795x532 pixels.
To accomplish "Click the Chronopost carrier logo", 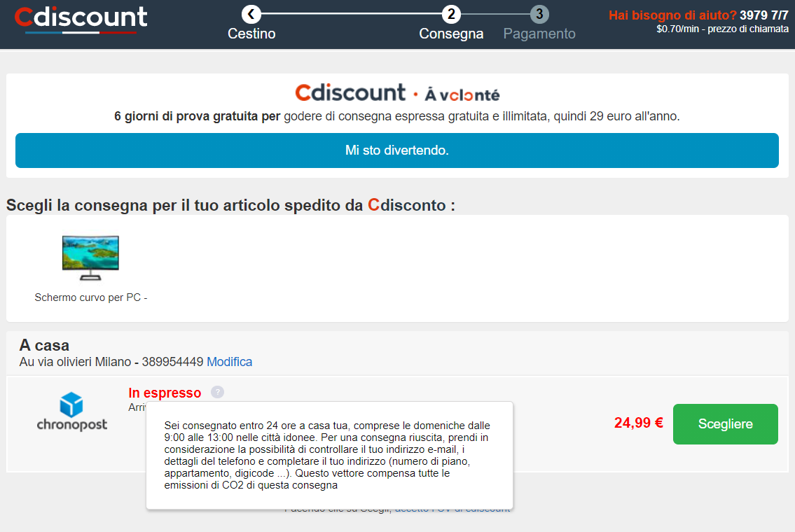I will pyautogui.click(x=72, y=412).
